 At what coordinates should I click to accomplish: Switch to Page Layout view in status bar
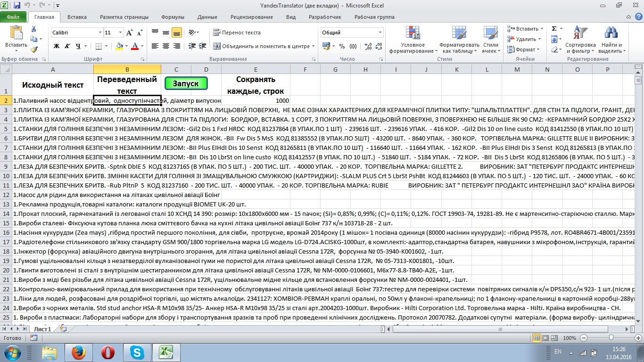[x=545, y=338]
